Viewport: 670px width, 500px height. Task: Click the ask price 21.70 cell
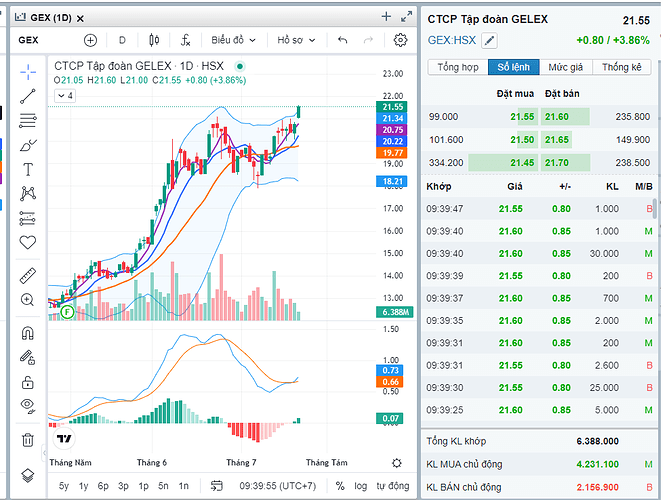coord(556,163)
